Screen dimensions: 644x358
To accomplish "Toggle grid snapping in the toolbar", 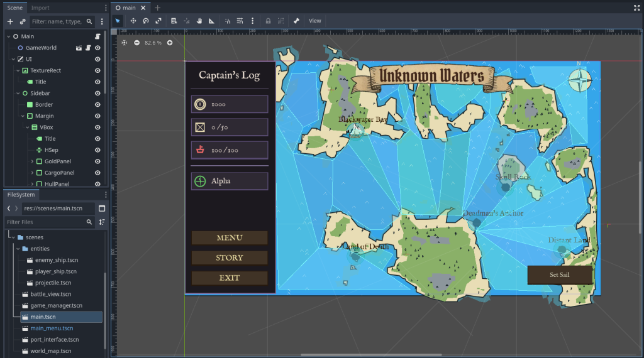I will click(240, 21).
